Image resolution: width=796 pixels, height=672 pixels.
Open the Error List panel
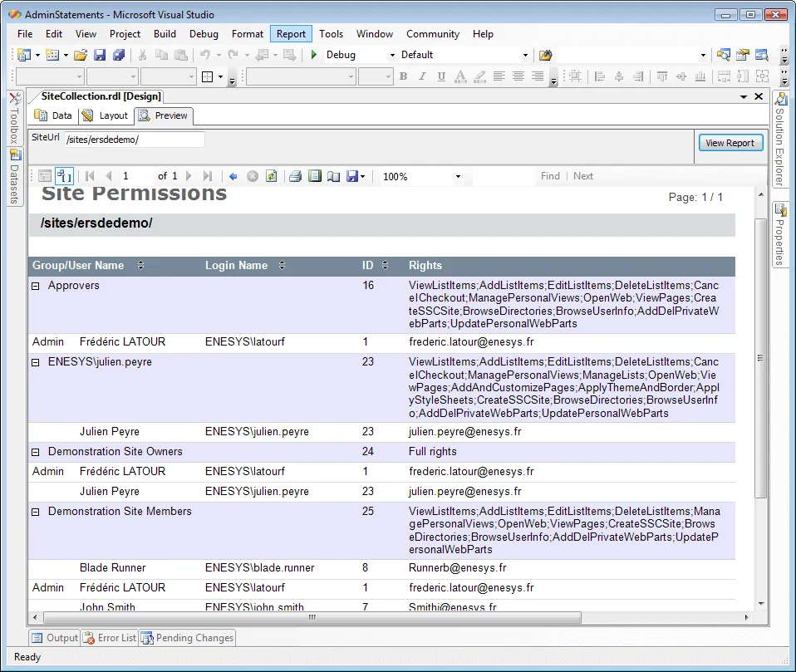click(110, 638)
